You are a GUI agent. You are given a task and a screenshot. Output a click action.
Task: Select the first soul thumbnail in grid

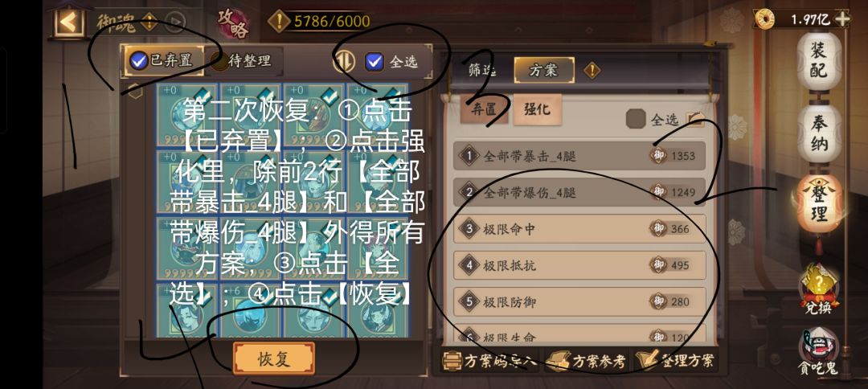tap(187, 115)
